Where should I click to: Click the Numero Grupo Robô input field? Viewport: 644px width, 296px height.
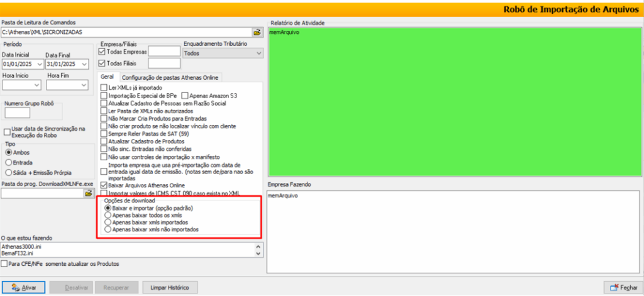pyautogui.click(x=17, y=112)
